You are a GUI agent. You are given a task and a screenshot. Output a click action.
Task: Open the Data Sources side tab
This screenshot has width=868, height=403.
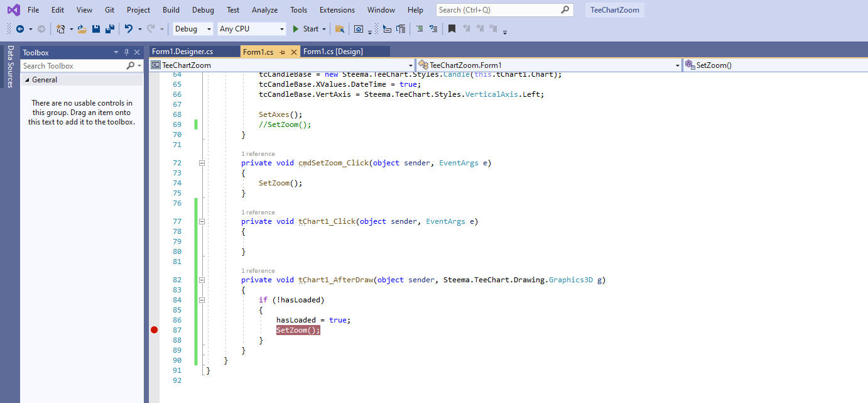[10, 66]
